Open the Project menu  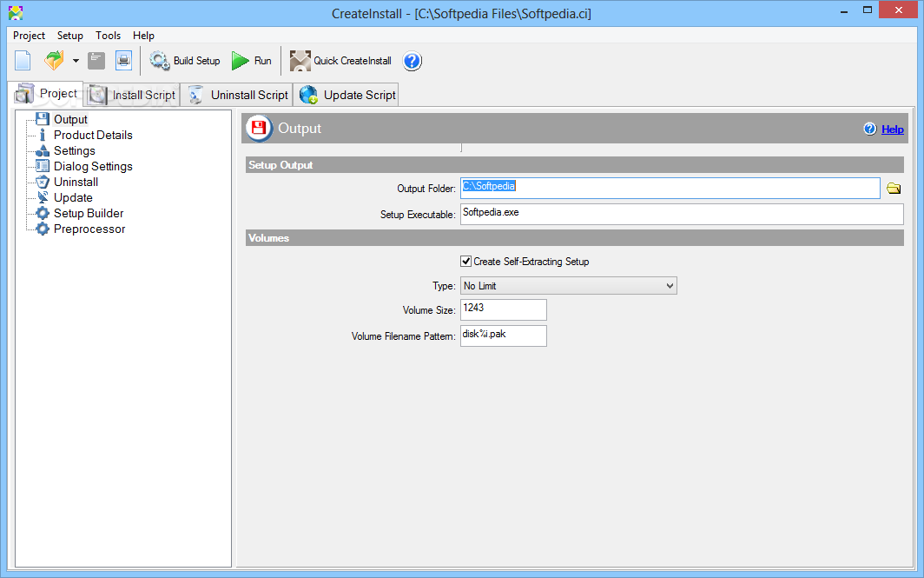[x=29, y=36]
